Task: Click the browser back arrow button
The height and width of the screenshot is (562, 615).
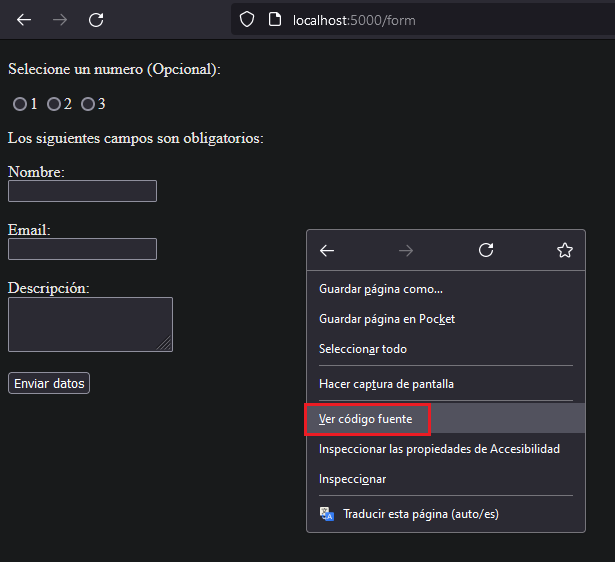Action: pyautogui.click(x=24, y=20)
